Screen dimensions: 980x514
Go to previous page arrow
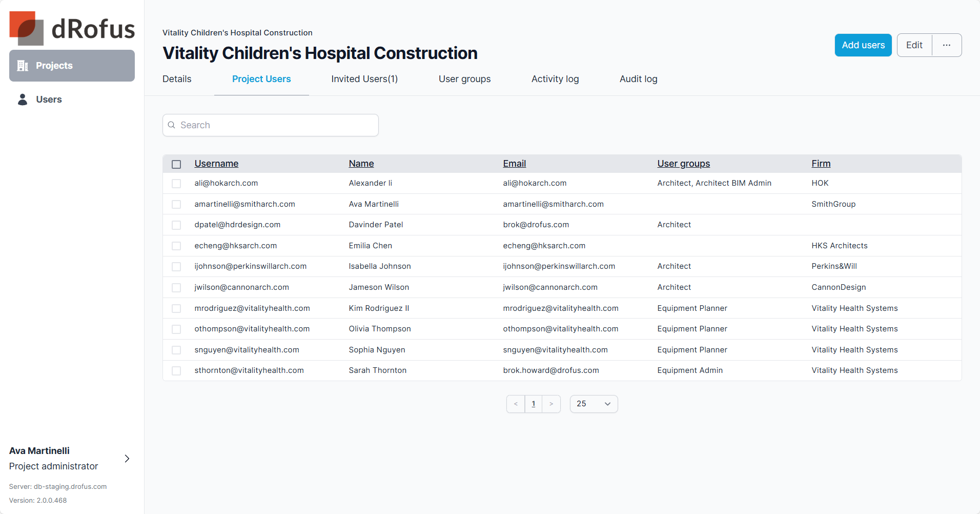516,404
